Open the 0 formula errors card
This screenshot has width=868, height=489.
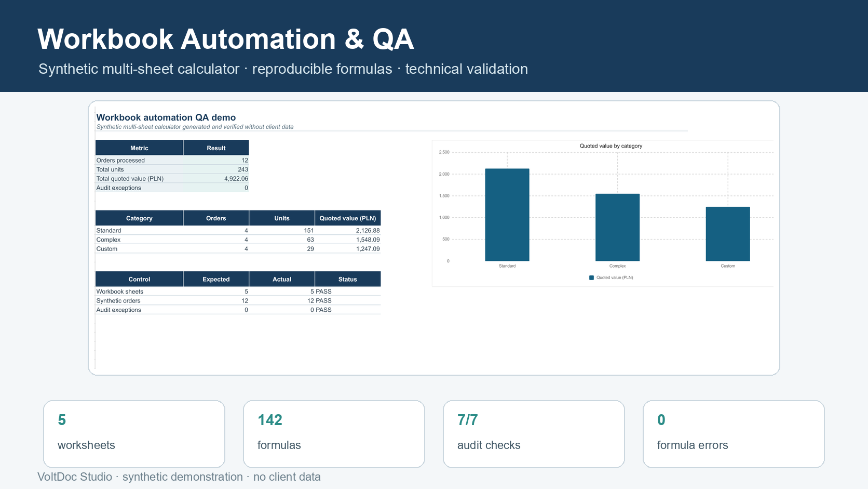point(734,434)
